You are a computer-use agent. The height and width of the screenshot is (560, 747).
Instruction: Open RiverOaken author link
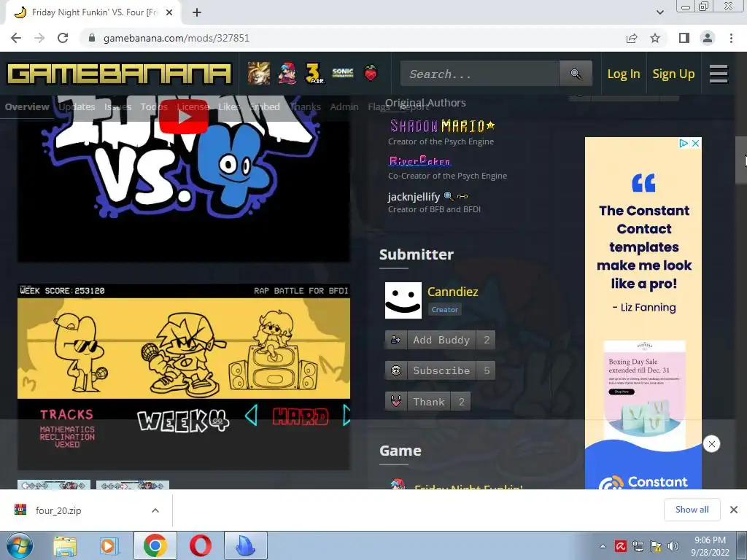tap(419, 161)
